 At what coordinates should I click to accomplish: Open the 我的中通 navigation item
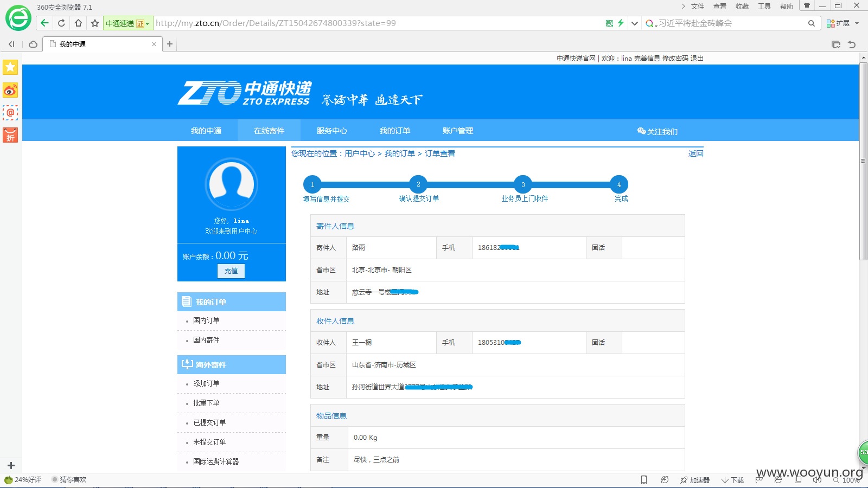[x=206, y=131]
